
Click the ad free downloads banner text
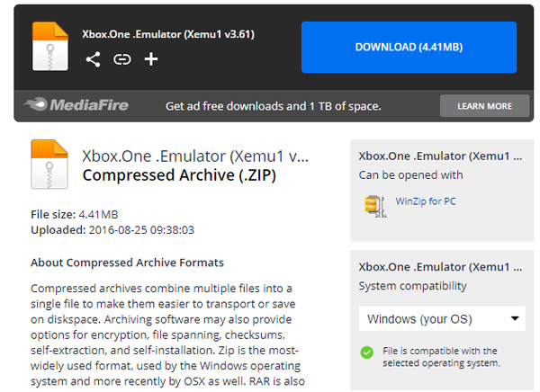[274, 106]
